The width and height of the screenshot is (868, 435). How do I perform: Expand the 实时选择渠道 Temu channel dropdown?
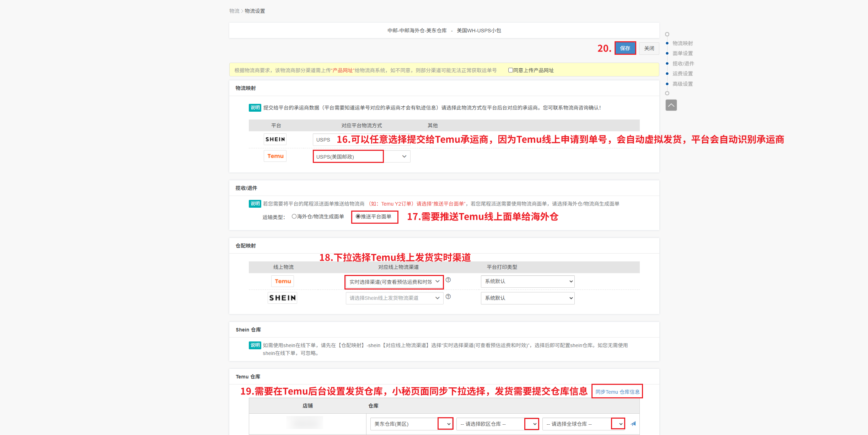pyautogui.click(x=394, y=282)
